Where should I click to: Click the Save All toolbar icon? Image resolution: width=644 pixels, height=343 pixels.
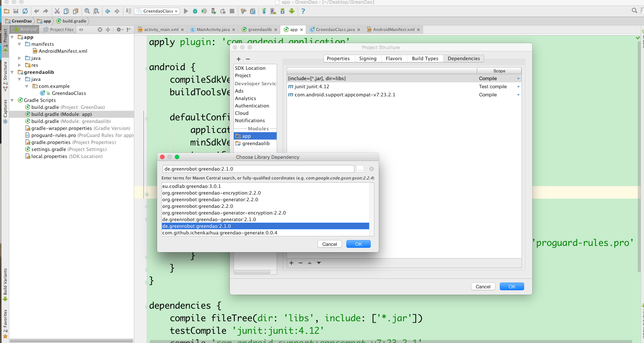[x=16, y=11]
